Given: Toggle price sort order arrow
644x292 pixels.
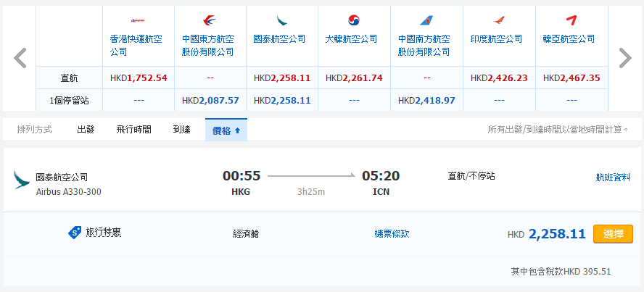Looking at the screenshot, I should coord(237,130).
